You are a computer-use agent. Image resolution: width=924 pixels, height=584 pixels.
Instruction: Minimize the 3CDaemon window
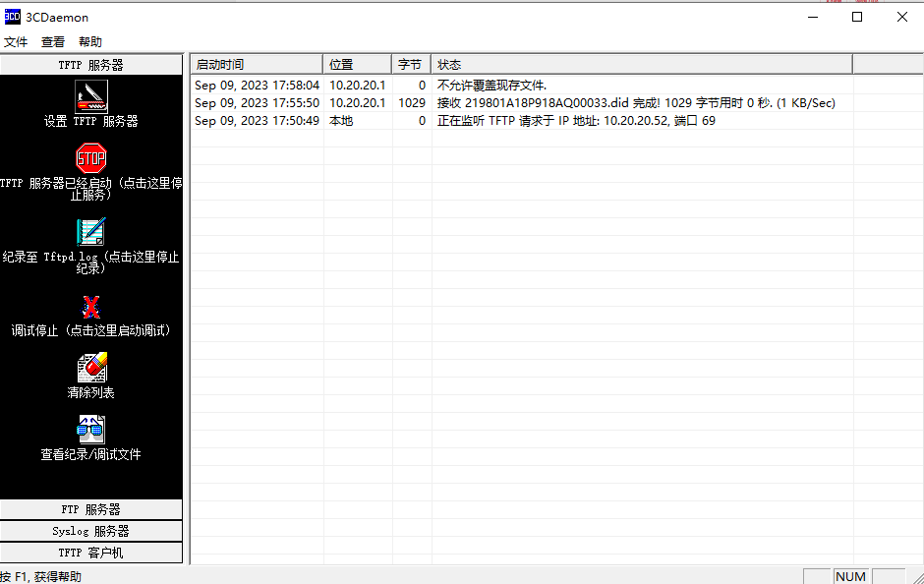pos(813,17)
